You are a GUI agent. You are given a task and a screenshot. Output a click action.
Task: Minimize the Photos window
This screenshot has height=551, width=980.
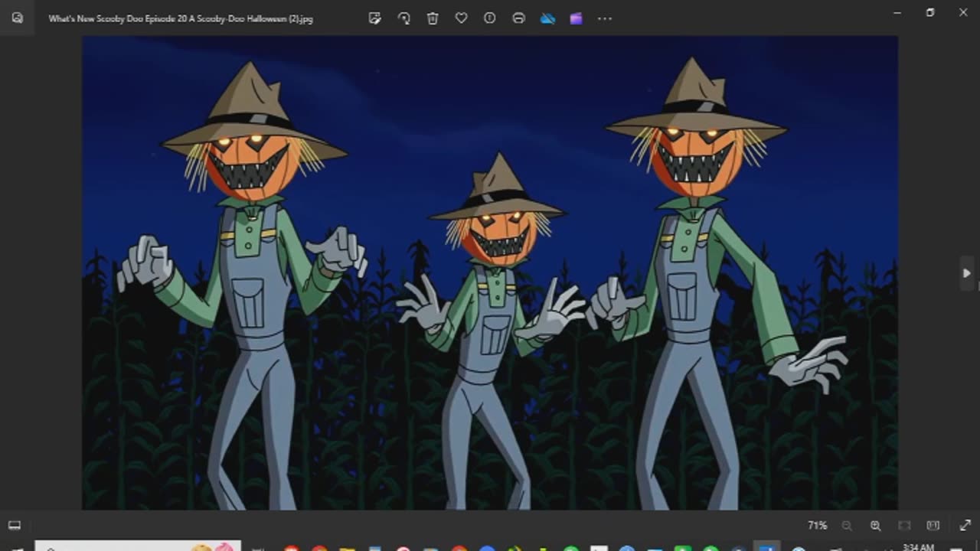pyautogui.click(x=897, y=12)
